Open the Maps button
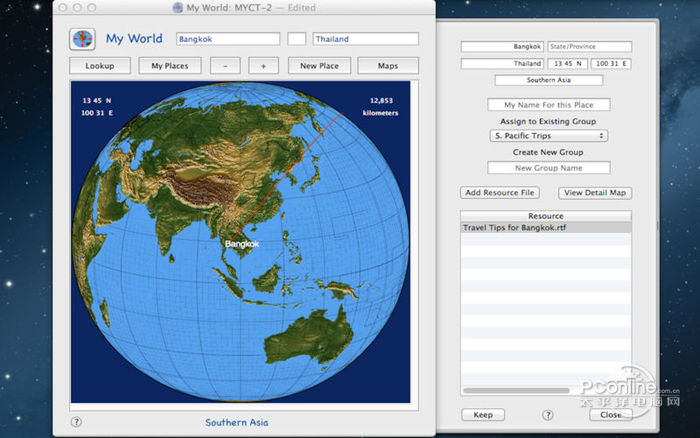 (x=388, y=66)
